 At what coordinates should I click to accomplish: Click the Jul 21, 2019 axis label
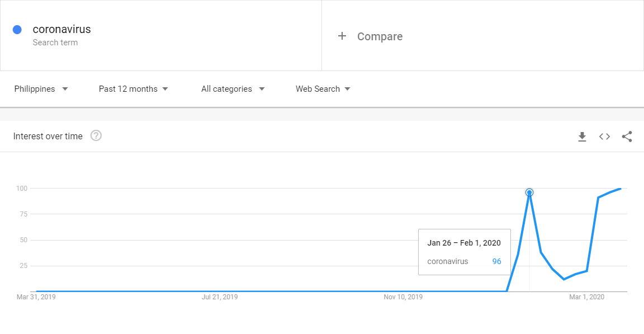220,297
